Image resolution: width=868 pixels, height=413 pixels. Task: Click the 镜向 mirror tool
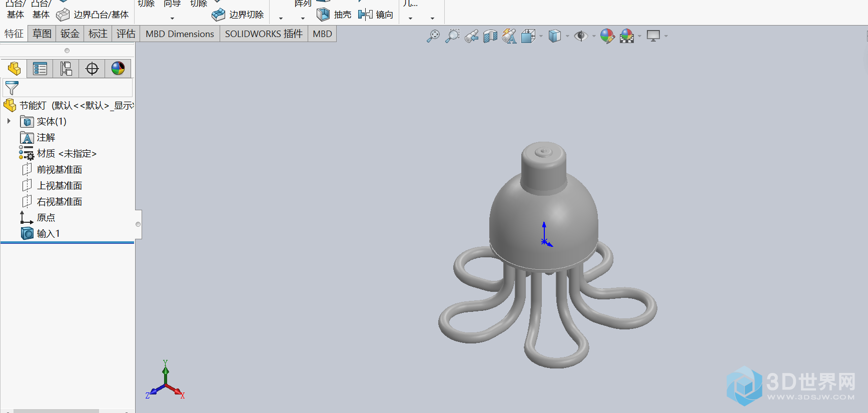click(x=376, y=15)
